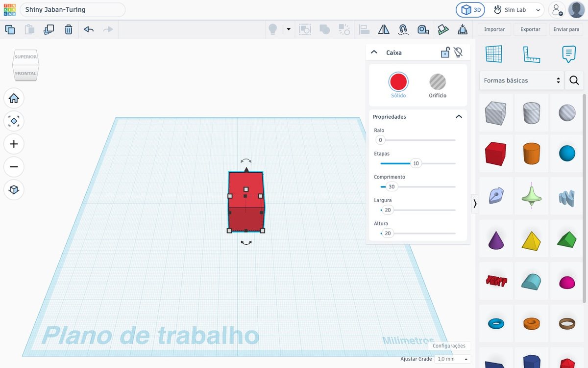Collapse the shapes panel chevron
The height and width of the screenshot is (368, 588).
[x=475, y=204]
